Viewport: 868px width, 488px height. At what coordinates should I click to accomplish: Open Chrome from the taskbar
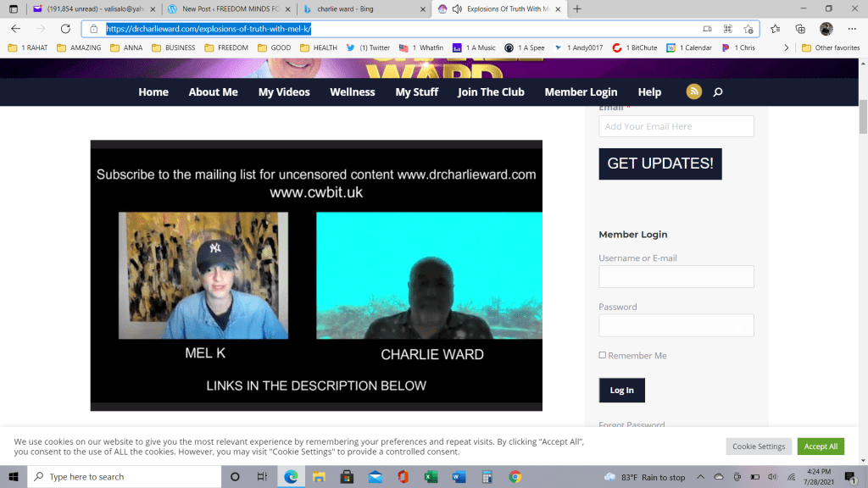point(515,477)
